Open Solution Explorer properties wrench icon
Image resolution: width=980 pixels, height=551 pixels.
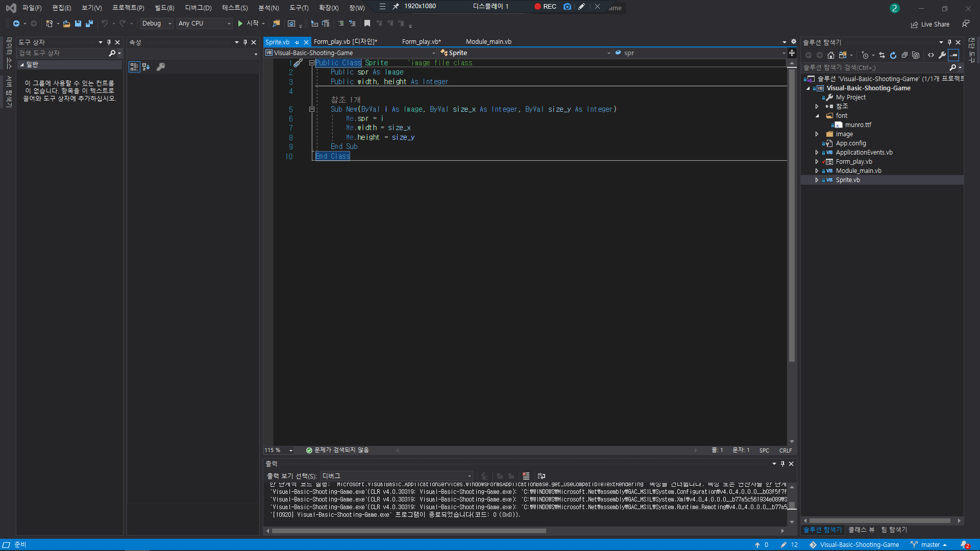pos(942,55)
